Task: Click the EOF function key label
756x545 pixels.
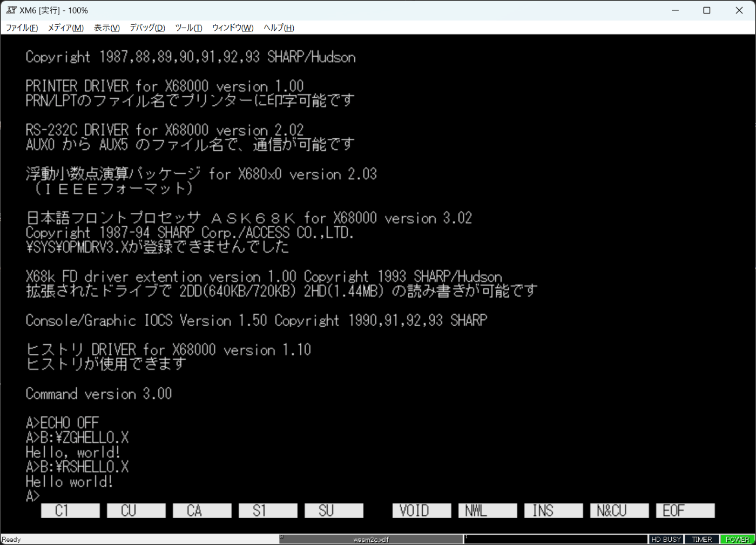Action: coord(685,510)
